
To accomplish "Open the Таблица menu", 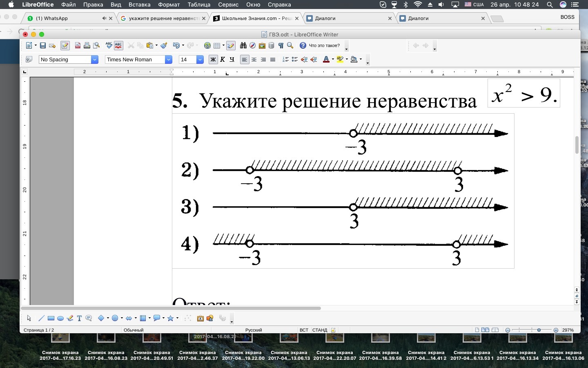I will pos(199,4).
